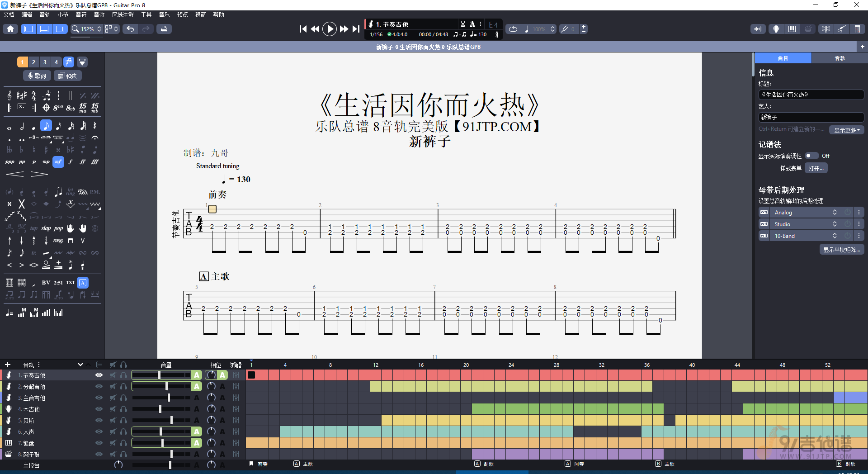This screenshot has width=868, height=474.
Task: Set dynamic to fortissimo ff
Action: (x=83, y=161)
